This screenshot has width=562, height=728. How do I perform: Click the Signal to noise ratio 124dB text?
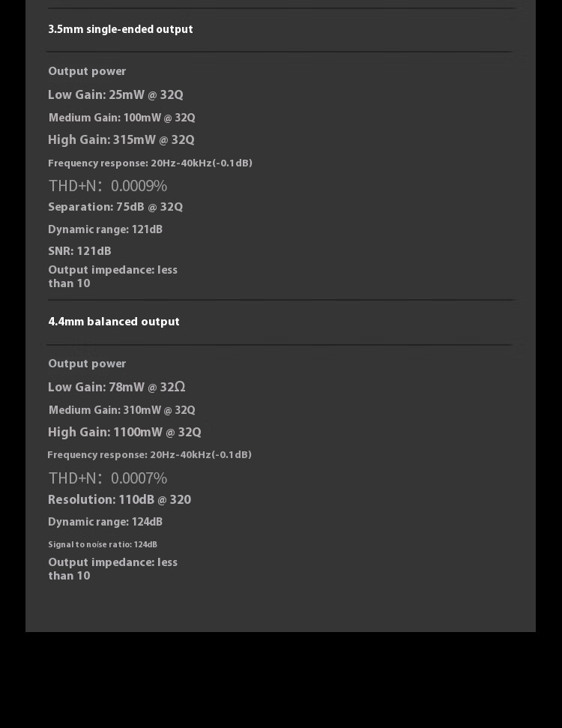point(103,544)
